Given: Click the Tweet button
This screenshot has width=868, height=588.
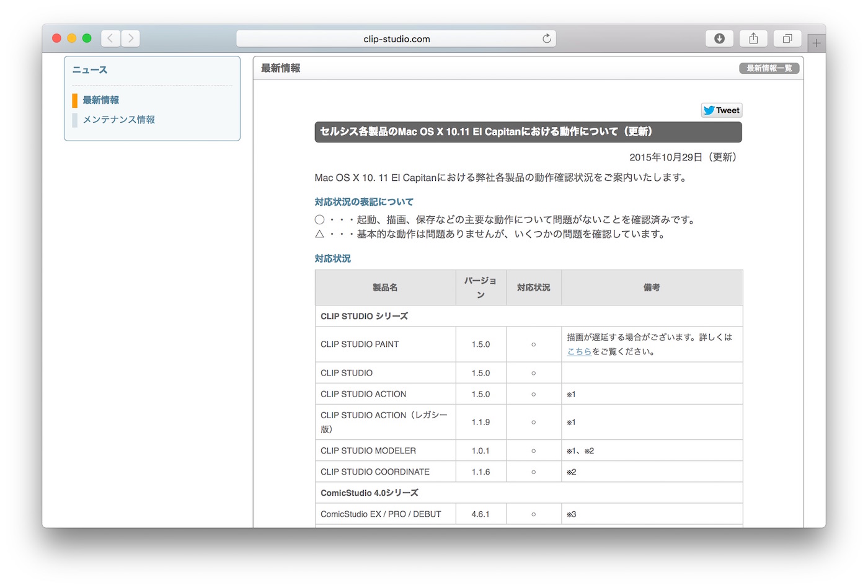Looking at the screenshot, I should 722,110.
